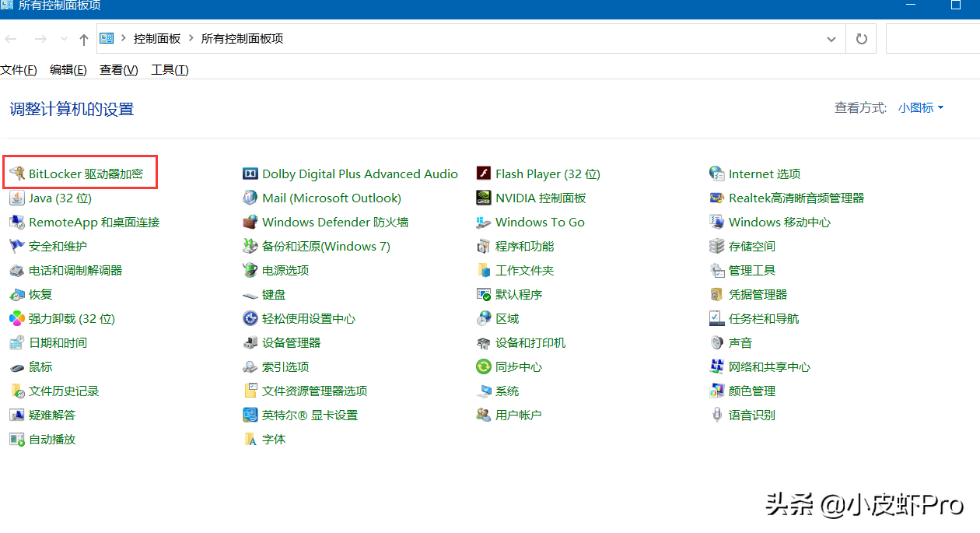Viewport: 980px width, 533px height.
Task: Open the 文件资源管理器选项 link
Action: (x=314, y=391)
